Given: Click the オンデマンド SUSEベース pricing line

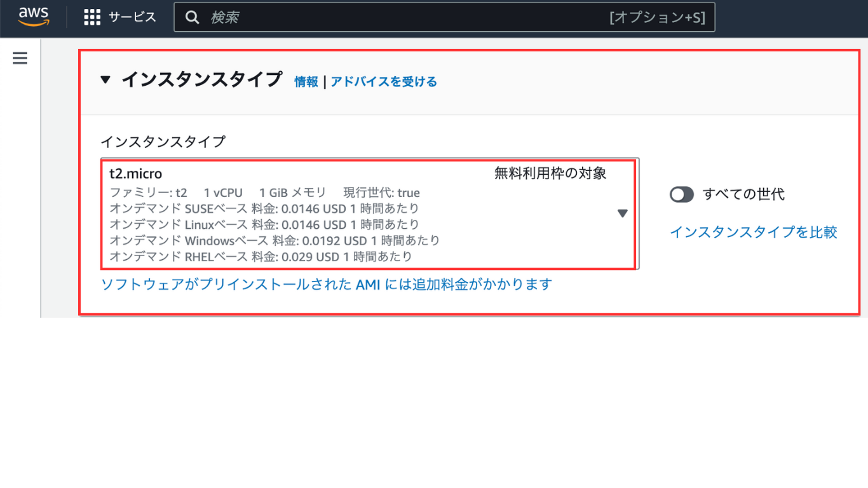Looking at the screenshot, I should click(x=264, y=208).
